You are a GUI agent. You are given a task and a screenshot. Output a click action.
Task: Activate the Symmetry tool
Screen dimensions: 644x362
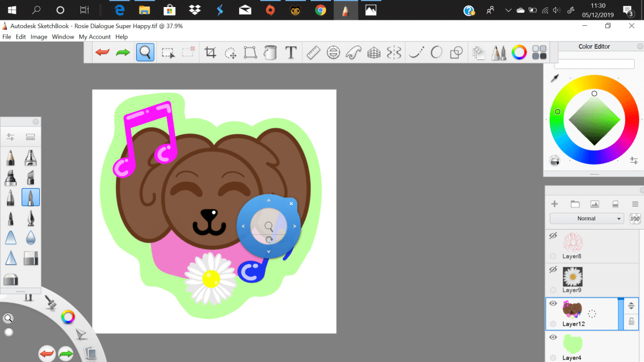(x=394, y=53)
